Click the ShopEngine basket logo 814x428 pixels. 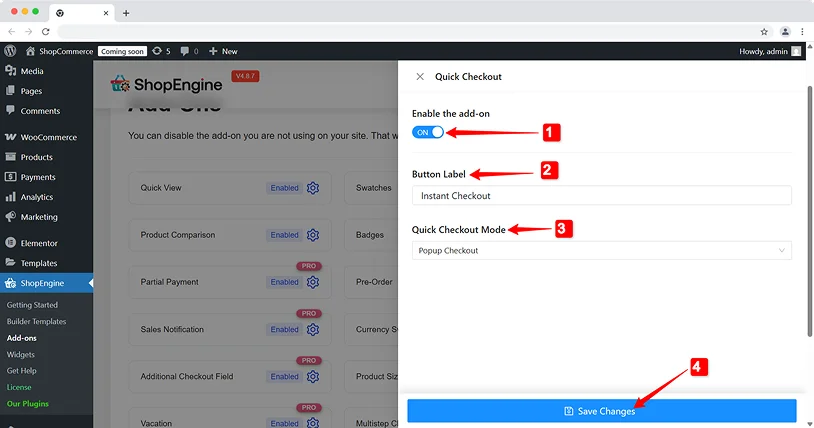tap(120, 84)
